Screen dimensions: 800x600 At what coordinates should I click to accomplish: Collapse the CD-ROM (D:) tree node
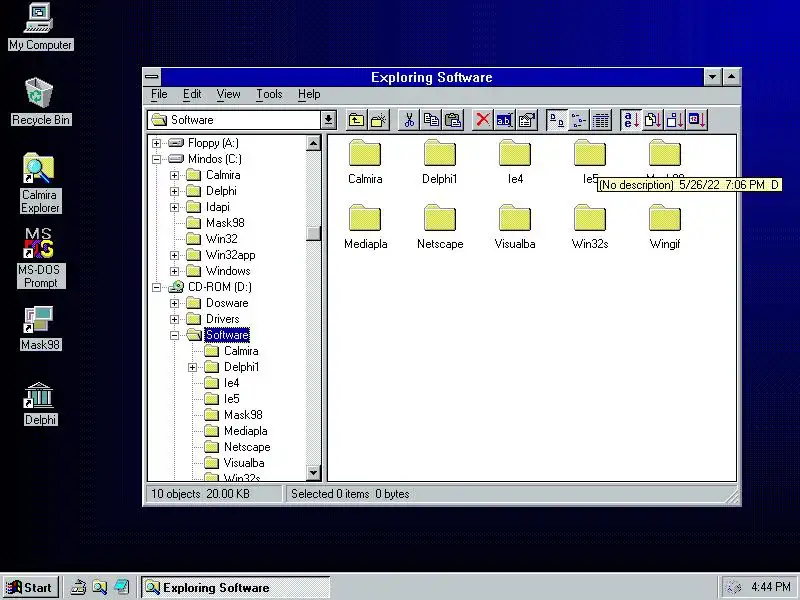click(157, 287)
